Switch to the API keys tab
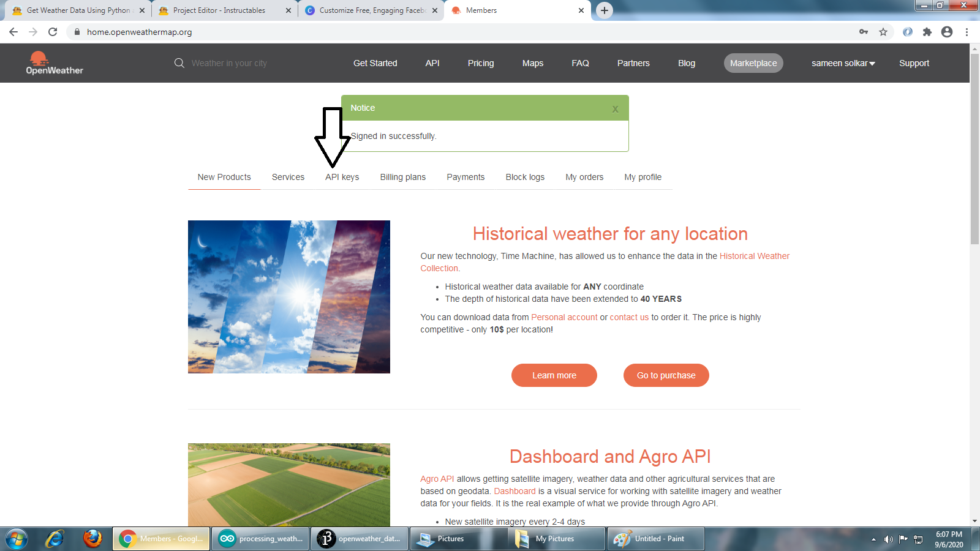The image size is (980, 551). coord(342,177)
